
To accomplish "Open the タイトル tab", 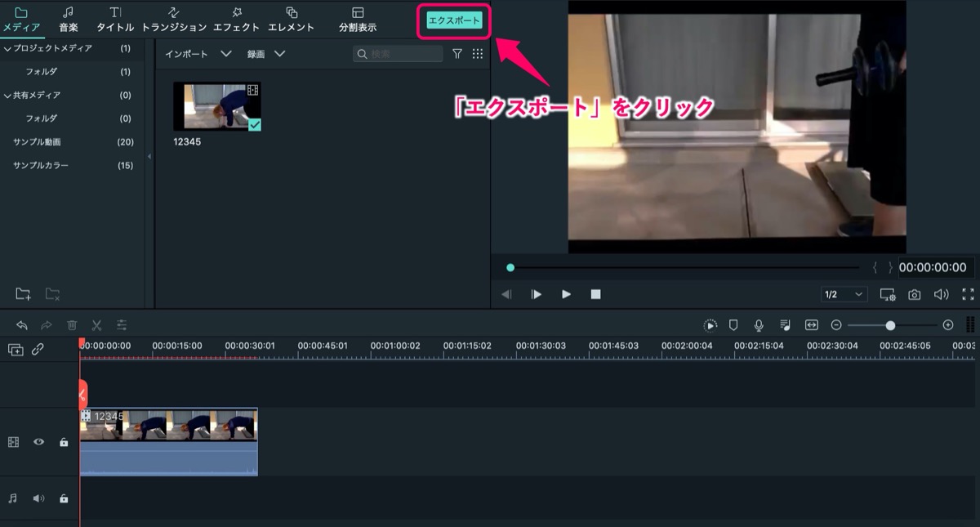I will pos(115,20).
